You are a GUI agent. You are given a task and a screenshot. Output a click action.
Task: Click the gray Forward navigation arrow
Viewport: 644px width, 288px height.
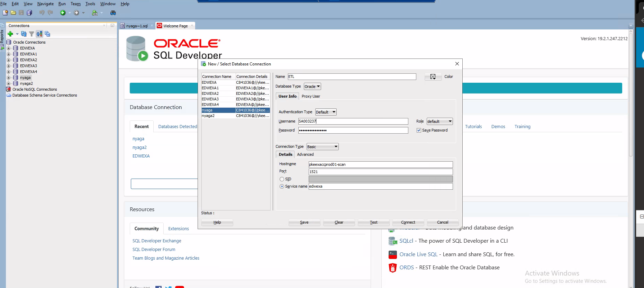coord(76,13)
